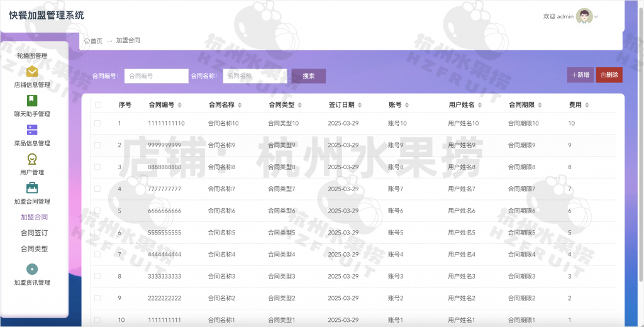Screen dimensions: 644x327
Task: Open 加盟资讯管理 menu
Action: (32, 282)
